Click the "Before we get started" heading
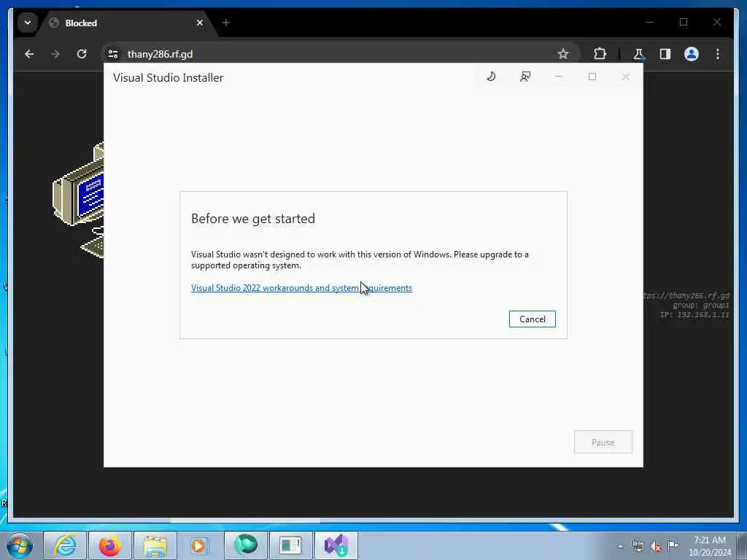The width and height of the screenshot is (747, 560). tap(253, 219)
